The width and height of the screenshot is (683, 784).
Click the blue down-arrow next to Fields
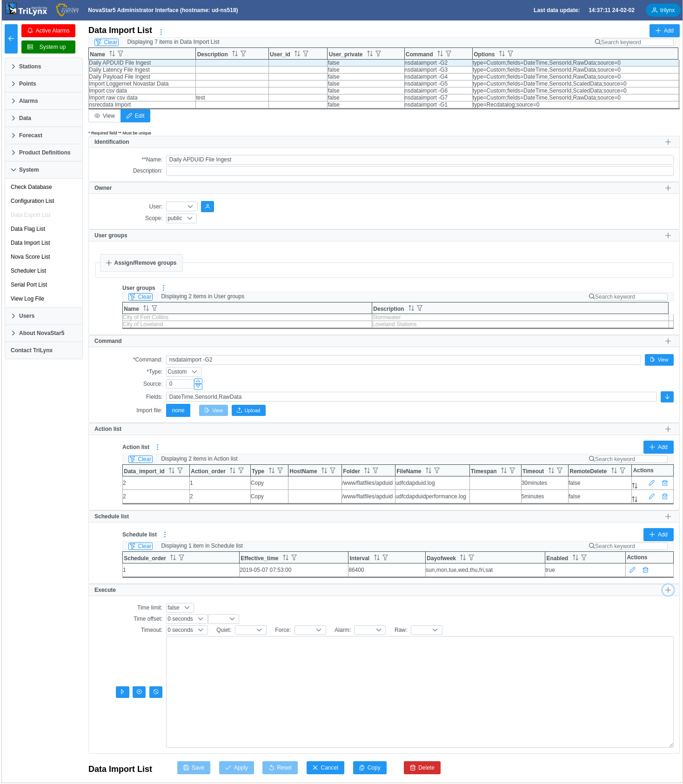(x=667, y=397)
